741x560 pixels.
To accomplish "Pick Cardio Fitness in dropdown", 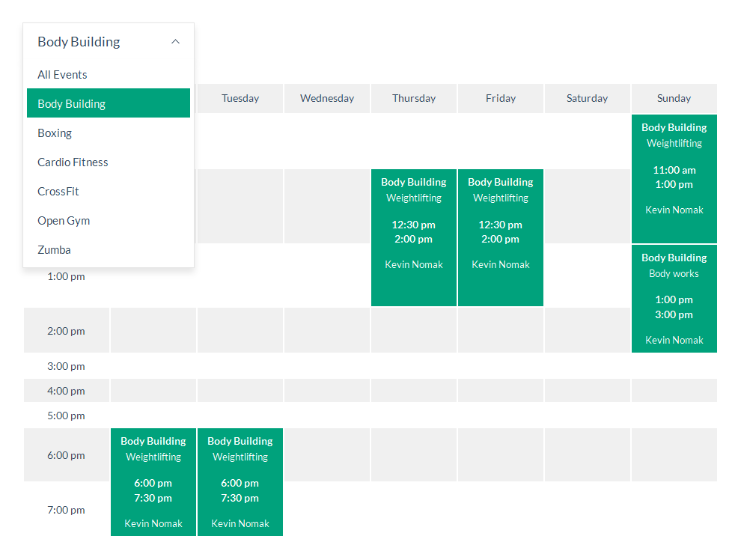I will [73, 162].
